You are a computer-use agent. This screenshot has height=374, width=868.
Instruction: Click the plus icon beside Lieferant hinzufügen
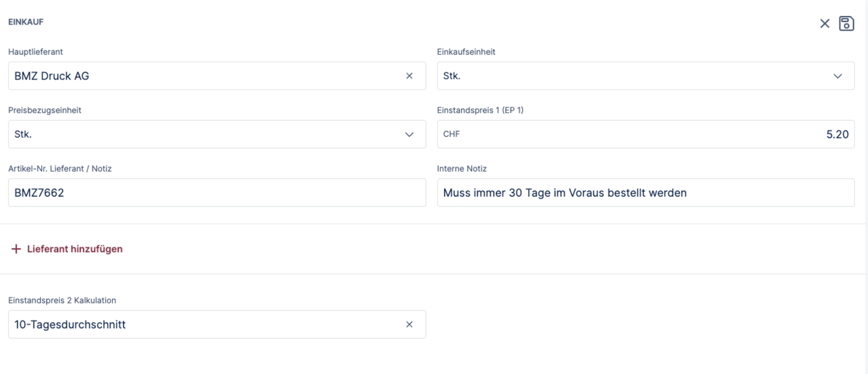[x=16, y=249]
